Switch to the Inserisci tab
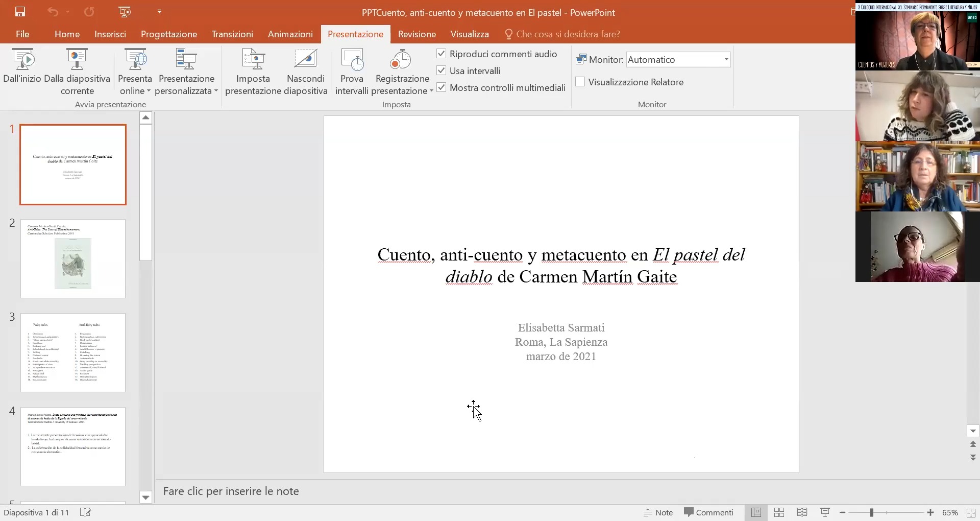Screen dimensions: 980x521 (110, 34)
